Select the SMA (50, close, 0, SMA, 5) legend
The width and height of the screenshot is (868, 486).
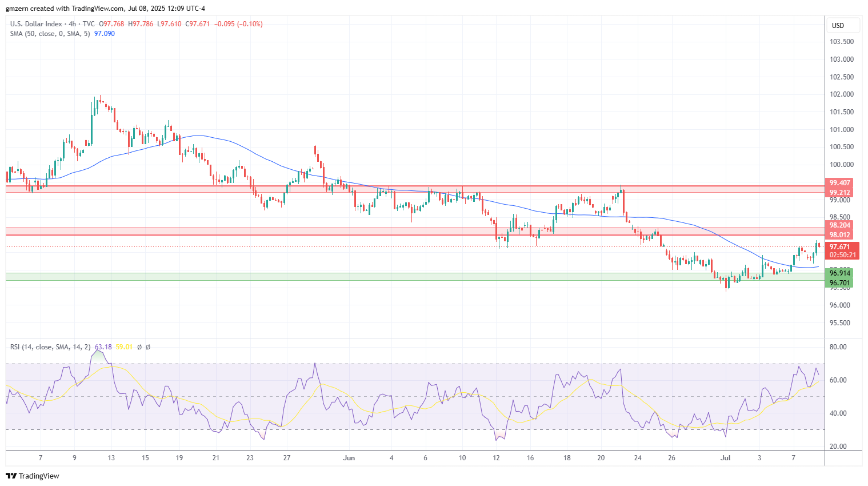(50, 34)
